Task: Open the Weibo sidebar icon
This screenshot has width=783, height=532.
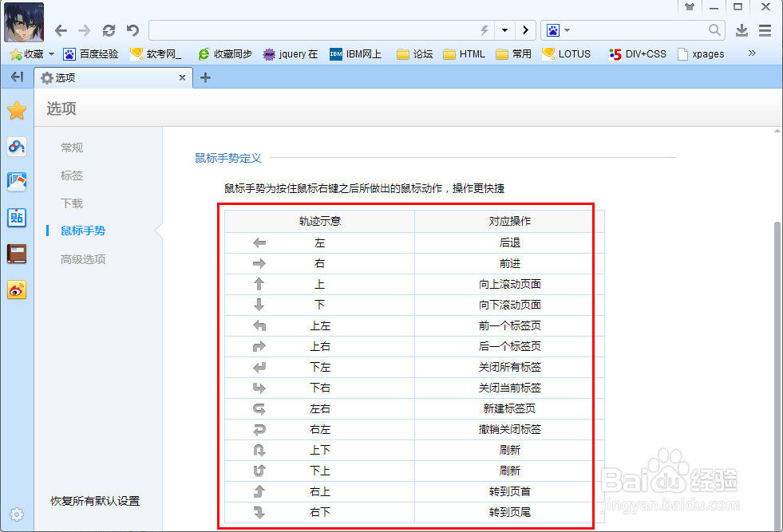Action: (17, 290)
